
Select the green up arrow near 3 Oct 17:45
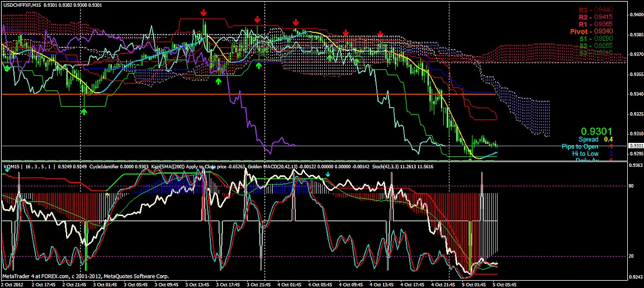219,81
